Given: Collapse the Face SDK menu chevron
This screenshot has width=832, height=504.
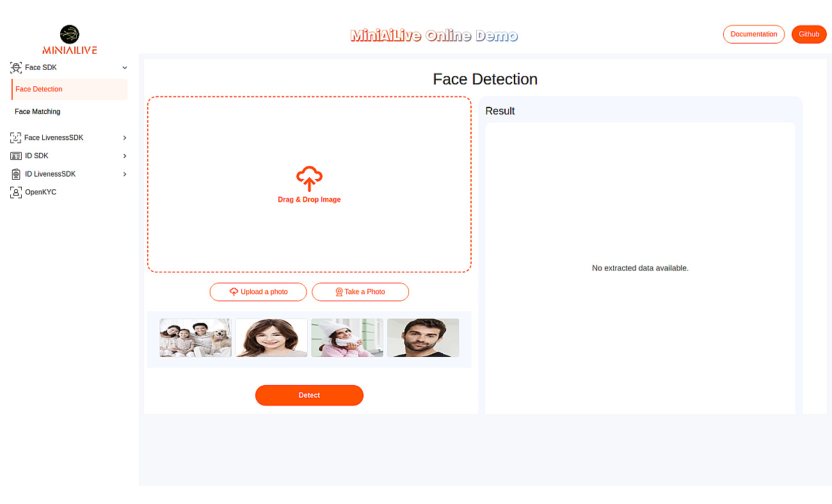Looking at the screenshot, I should (x=125, y=67).
